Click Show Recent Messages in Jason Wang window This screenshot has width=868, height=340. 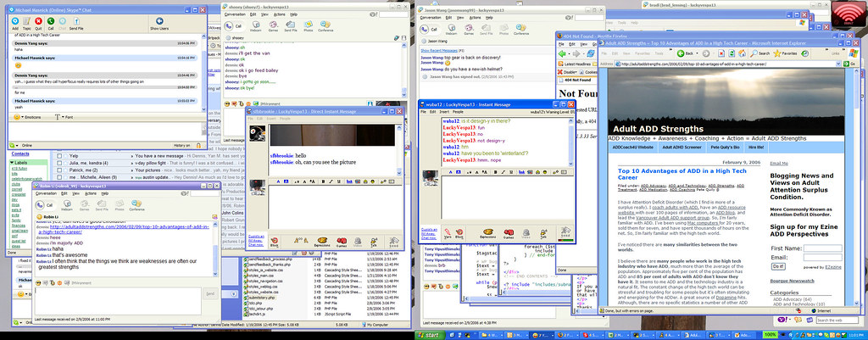(x=441, y=50)
